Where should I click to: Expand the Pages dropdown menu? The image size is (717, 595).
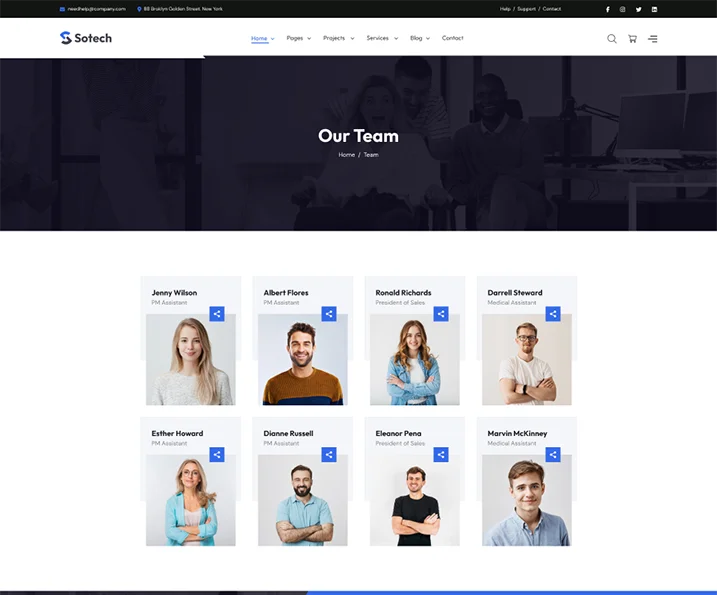[298, 38]
